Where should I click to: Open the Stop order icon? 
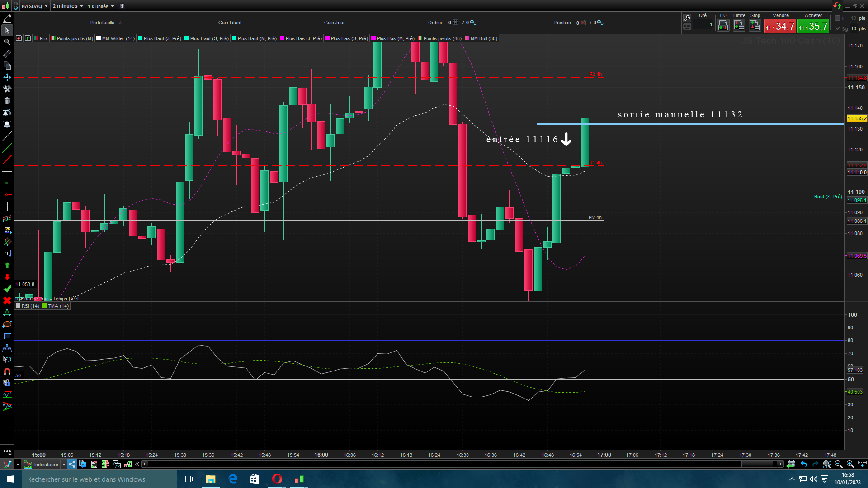(755, 26)
